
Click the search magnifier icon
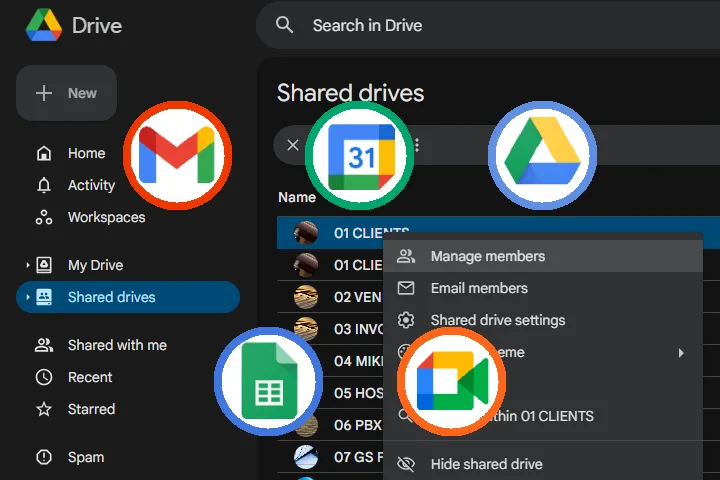click(x=284, y=25)
